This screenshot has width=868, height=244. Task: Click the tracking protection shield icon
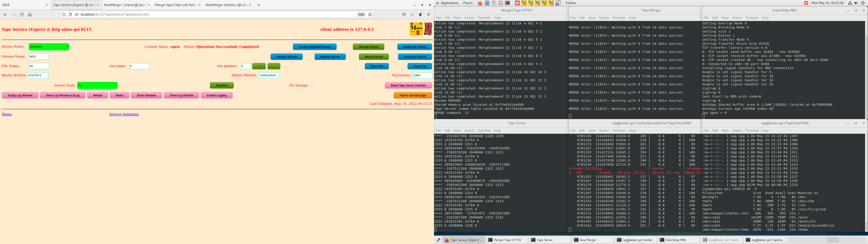64,14
